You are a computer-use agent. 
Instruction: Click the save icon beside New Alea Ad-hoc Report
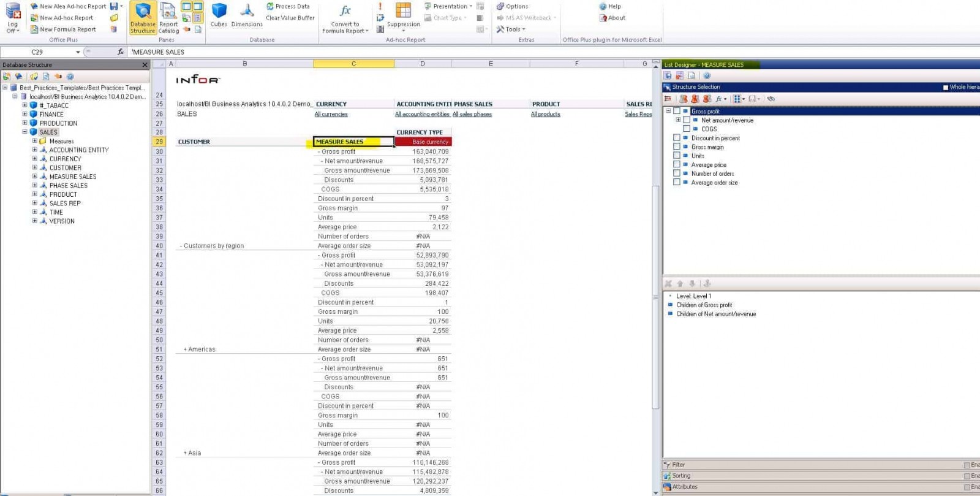[114, 6]
